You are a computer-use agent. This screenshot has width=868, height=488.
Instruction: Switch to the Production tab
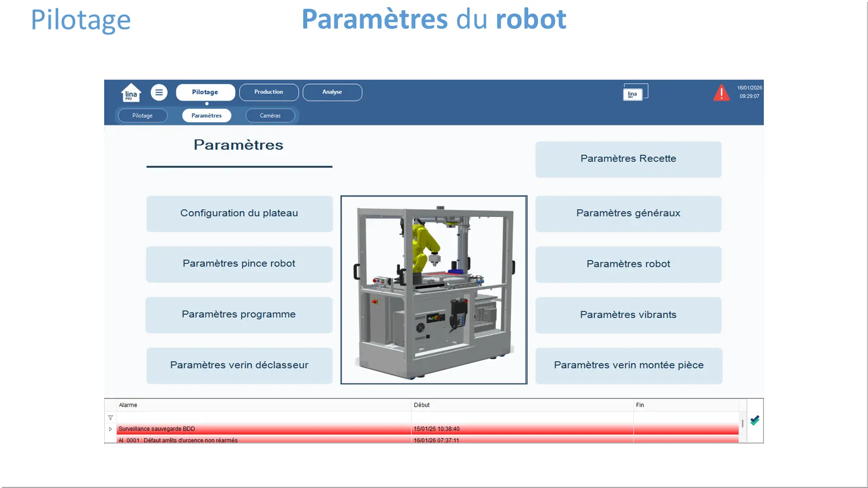[x=269, y=92]
